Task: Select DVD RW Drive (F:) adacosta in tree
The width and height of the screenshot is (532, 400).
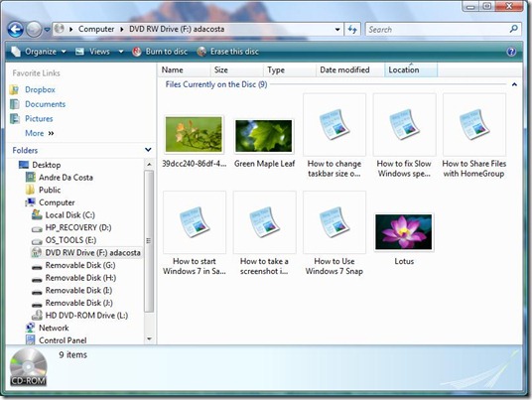Action: point(92,253)
